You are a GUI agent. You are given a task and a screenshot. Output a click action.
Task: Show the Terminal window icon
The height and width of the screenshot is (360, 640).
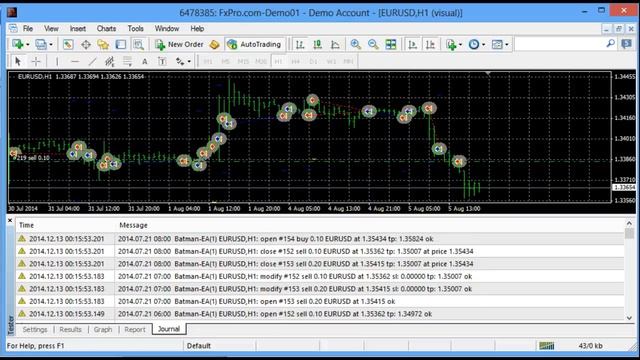pyautogui.click(x=121, y=44)
